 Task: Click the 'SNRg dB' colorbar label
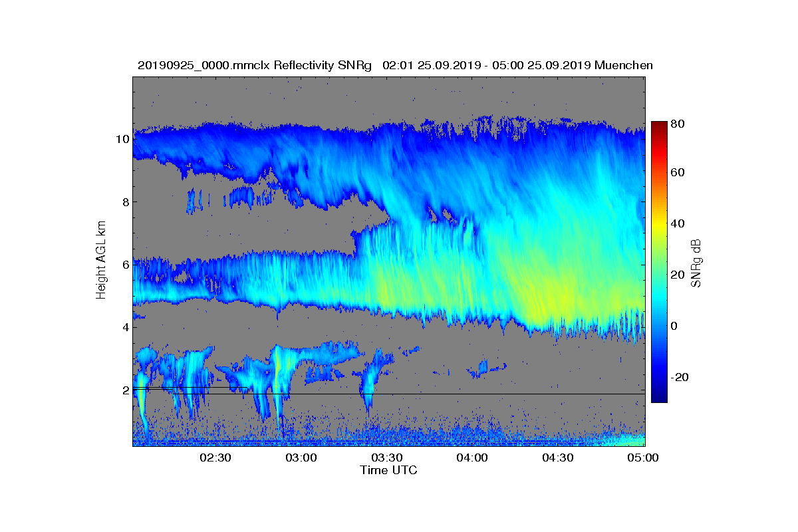(696, 263)
